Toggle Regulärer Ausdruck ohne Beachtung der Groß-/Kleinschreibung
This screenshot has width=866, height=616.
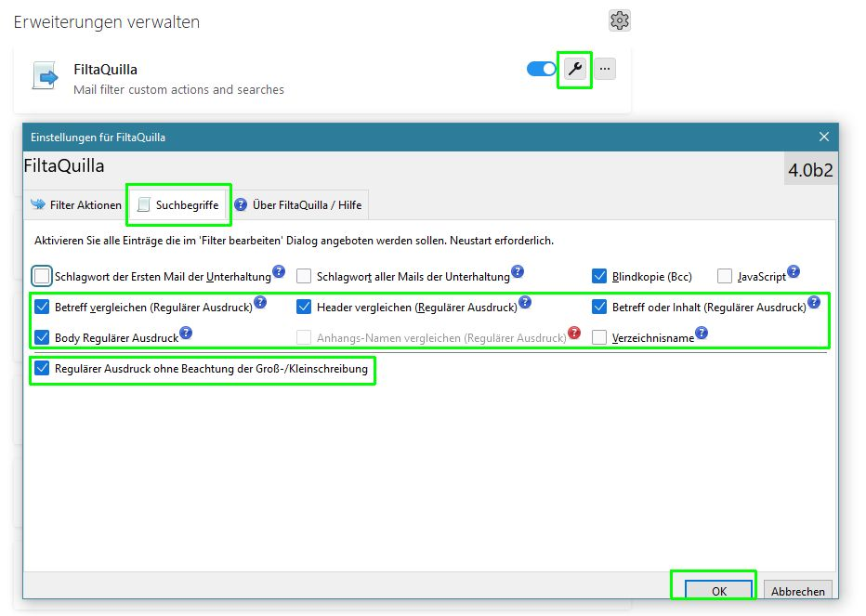[42, 368]
